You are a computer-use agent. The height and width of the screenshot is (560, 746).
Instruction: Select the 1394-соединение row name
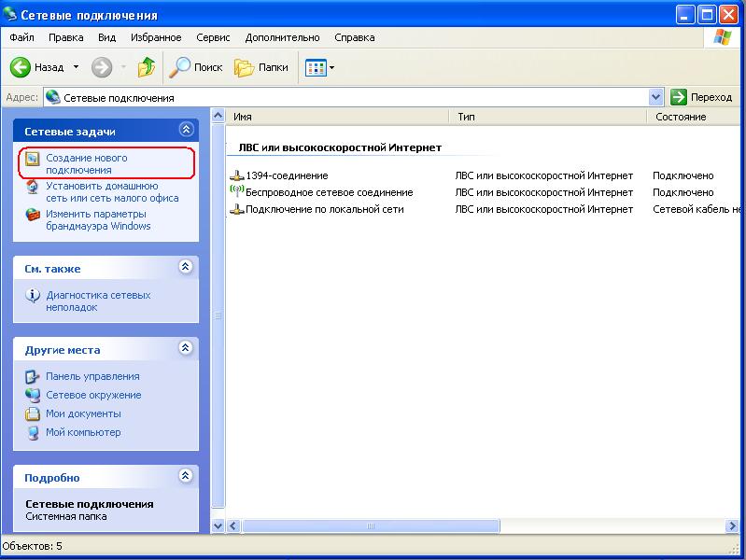(x=287, y=175)
